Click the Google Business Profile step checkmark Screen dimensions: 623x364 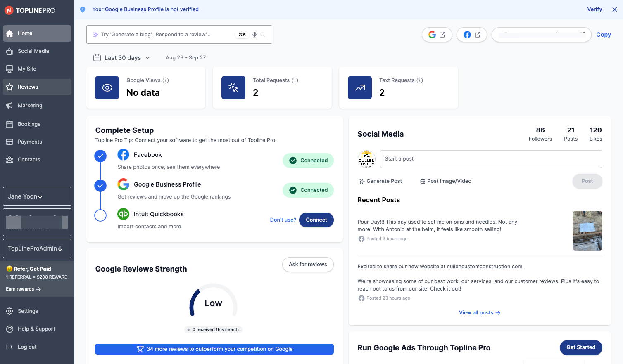[100, 186]
